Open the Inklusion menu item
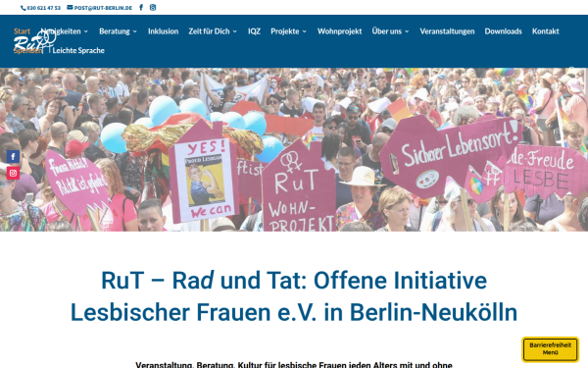The width and height of the screenshot is (588, 368). pyautogui.click(x=163, y=31)
